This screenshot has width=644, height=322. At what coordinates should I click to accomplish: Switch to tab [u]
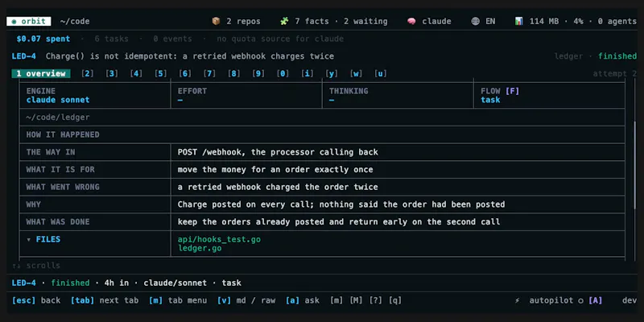click(x=381, y=74)
